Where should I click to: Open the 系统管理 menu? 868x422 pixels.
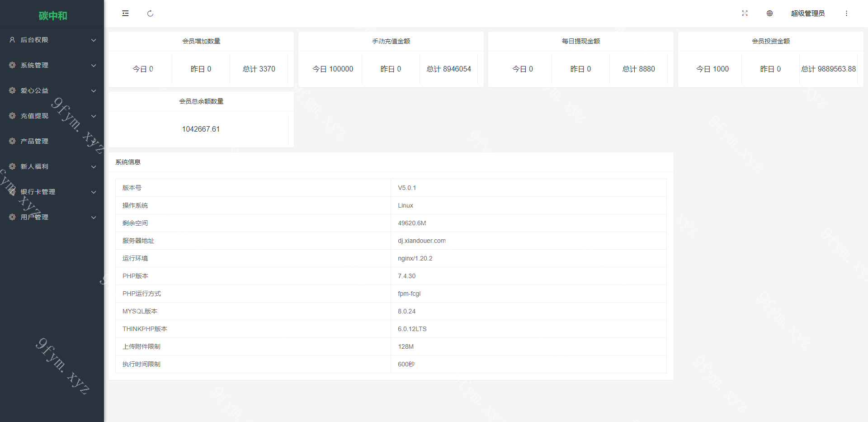pos(52,65)
